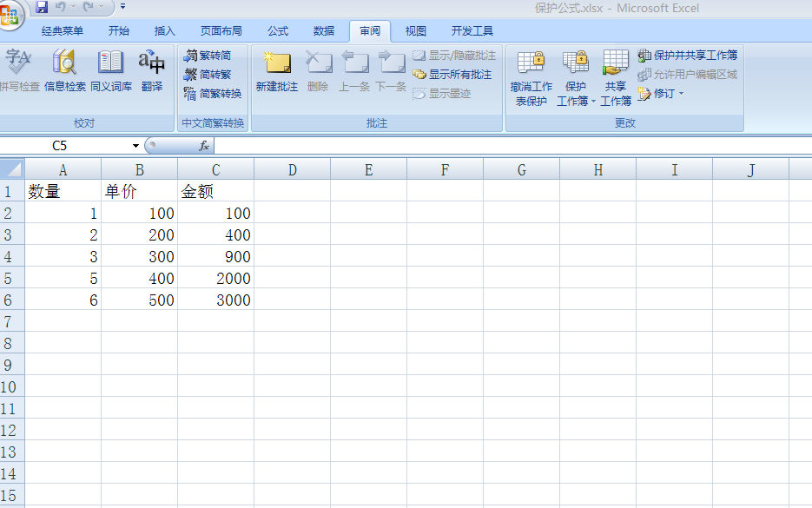The image size is (812, 508).
Task: Select cell B2 with value 100
Action: click(x=139, y=213)
